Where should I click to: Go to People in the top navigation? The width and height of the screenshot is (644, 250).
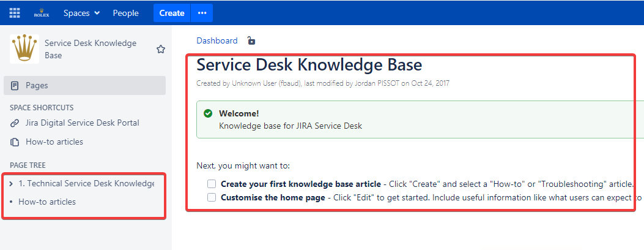pos(125,13)
